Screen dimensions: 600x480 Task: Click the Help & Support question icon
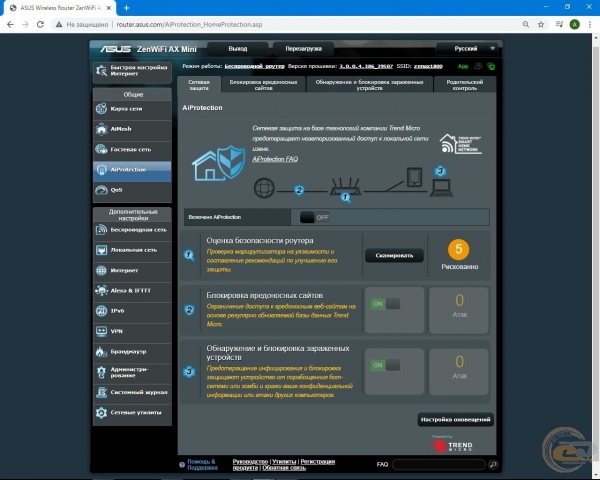[182, 465]
